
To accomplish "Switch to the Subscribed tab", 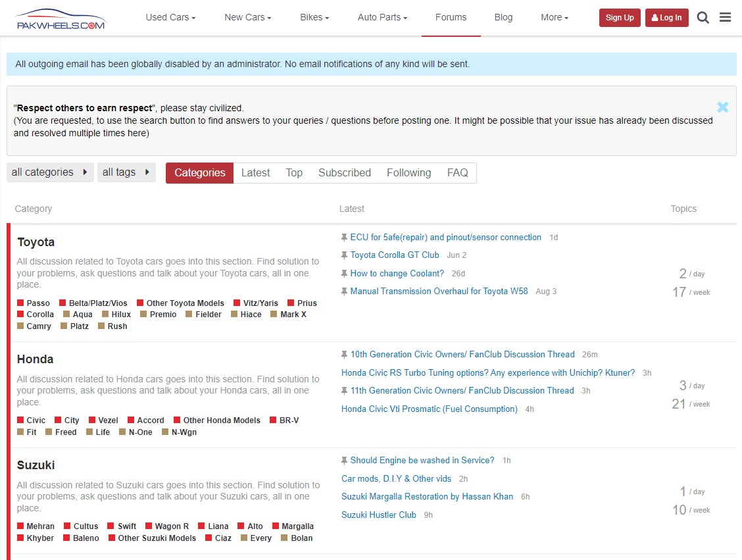I will click(345, 173).
